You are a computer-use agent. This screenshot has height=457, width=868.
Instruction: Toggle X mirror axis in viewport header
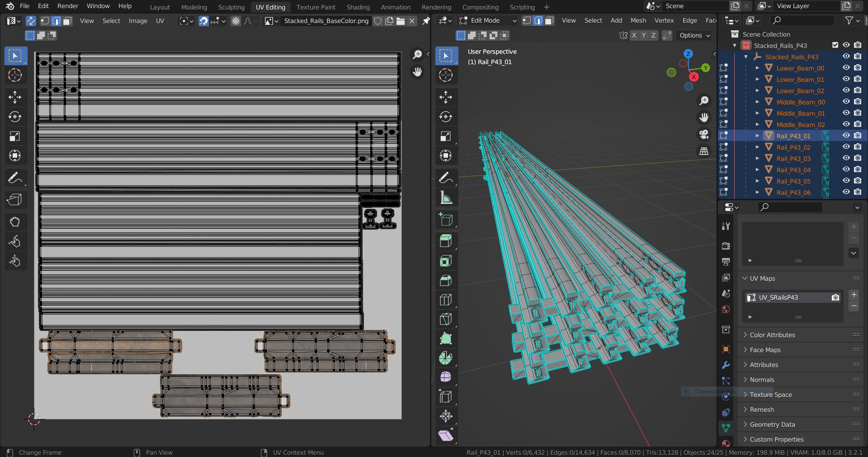(x=634, y=35)
